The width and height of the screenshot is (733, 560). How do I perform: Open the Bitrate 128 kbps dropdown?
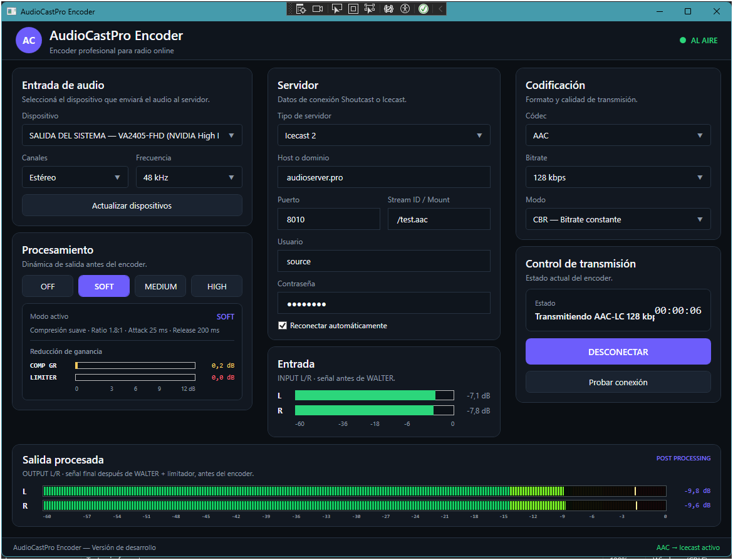[x=618, y=177]
